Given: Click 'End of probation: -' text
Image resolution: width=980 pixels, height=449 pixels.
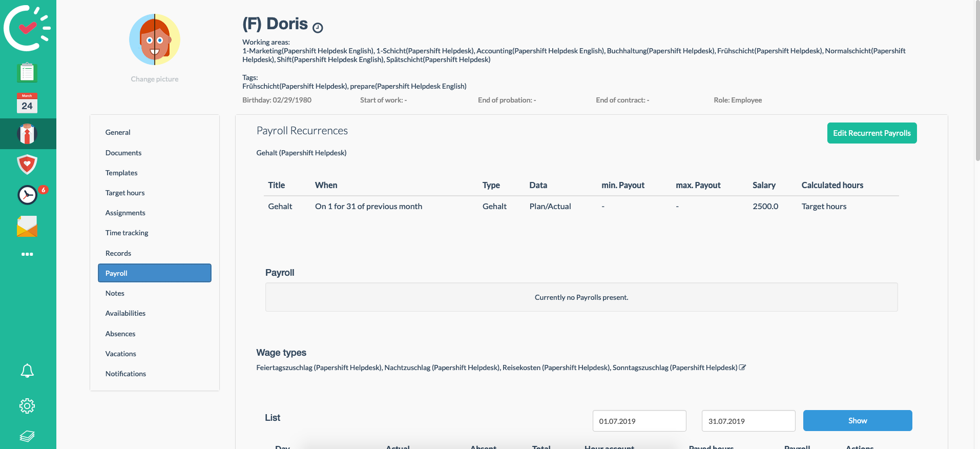Looking at the screenshot, I should 507,100.
